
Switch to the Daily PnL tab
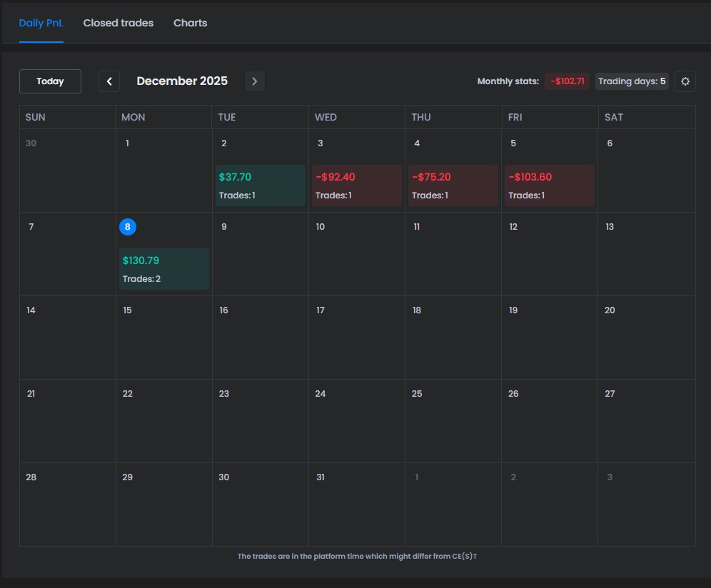point(41,23)
